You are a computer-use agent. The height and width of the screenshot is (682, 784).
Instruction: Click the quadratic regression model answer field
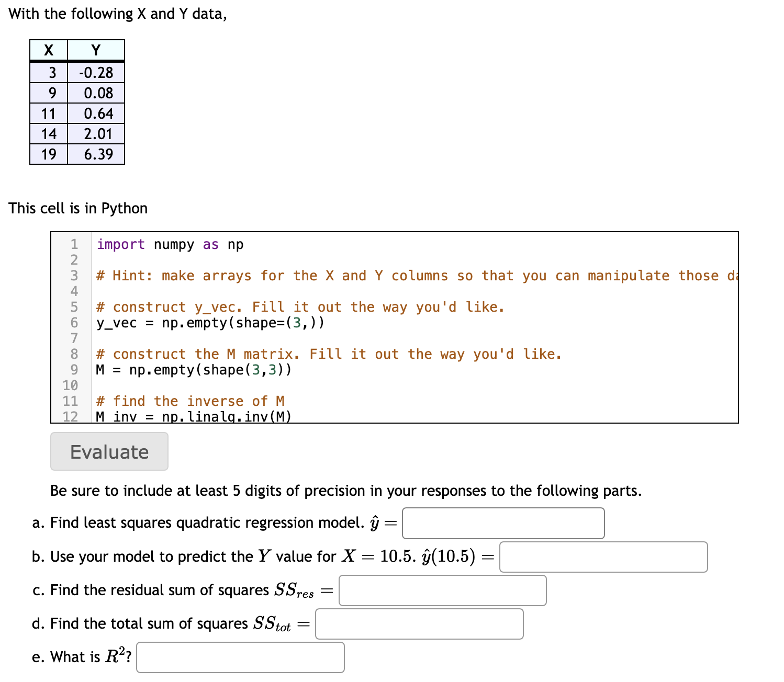coord(503,523)
